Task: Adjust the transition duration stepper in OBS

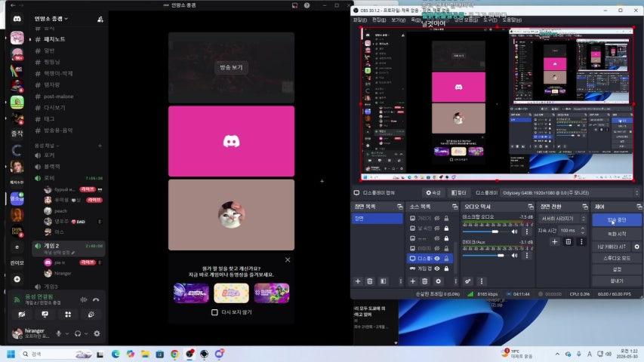Action: pyautogui.click(x=582, y=231)
